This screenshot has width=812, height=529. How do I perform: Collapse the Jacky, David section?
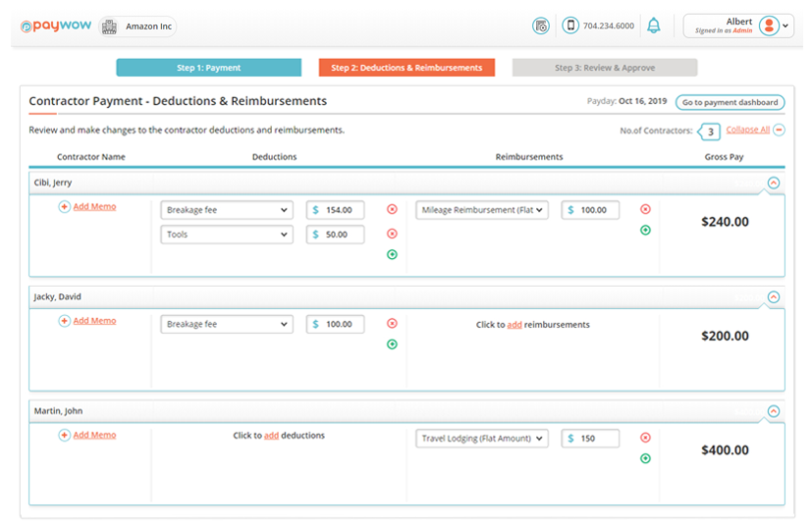[774, 296]
